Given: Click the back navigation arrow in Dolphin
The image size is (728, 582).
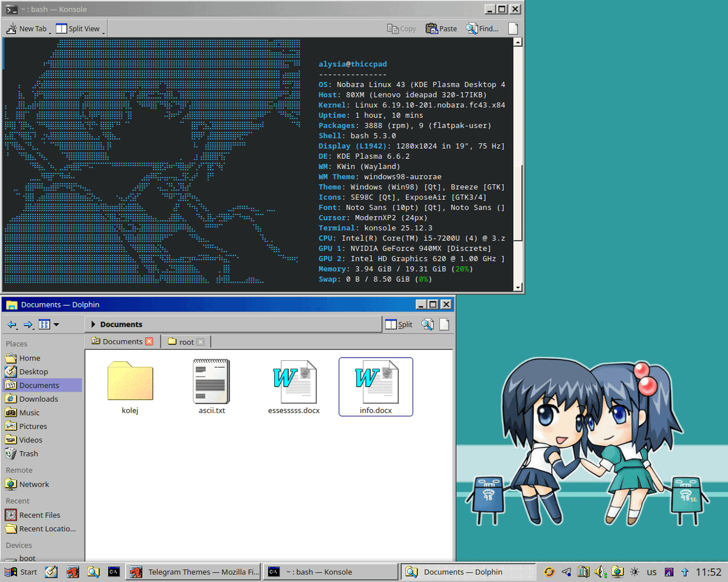Looking at the screenshot, I should coord(12,324).
